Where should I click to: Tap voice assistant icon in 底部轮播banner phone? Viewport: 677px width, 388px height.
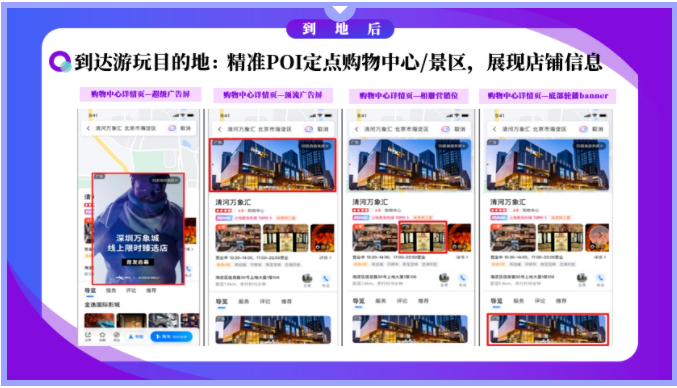tap(583, 129)
